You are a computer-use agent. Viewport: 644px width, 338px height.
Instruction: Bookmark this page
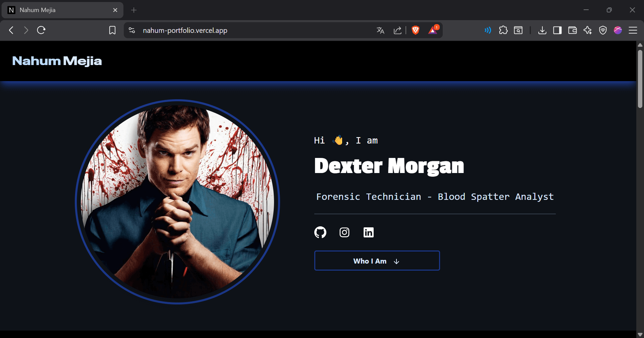[x=112, y=30]
